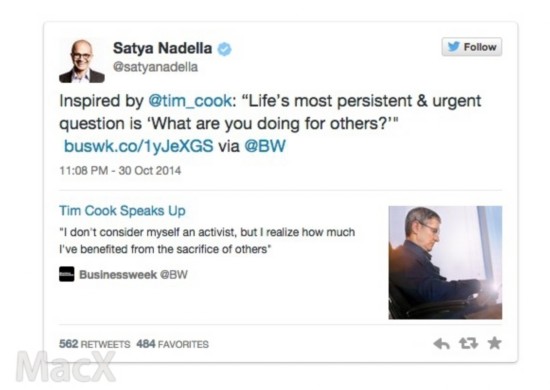View the 484 favorites list

pyautogui.click(x=173, y=344)
